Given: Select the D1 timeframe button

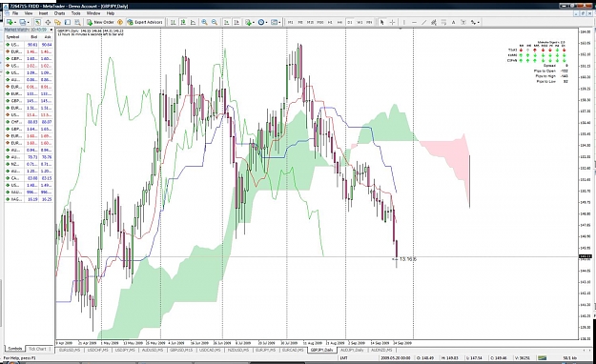Looking at the screenshot, I should [350, 23].
